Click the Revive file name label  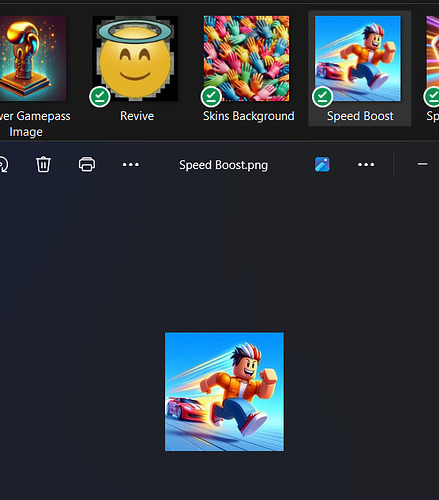pos(137,116)
